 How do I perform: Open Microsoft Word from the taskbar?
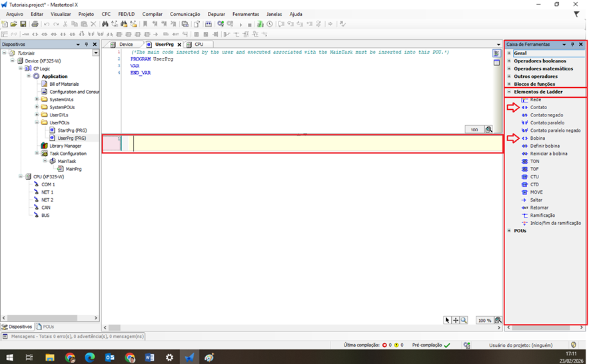pos(149,357)
